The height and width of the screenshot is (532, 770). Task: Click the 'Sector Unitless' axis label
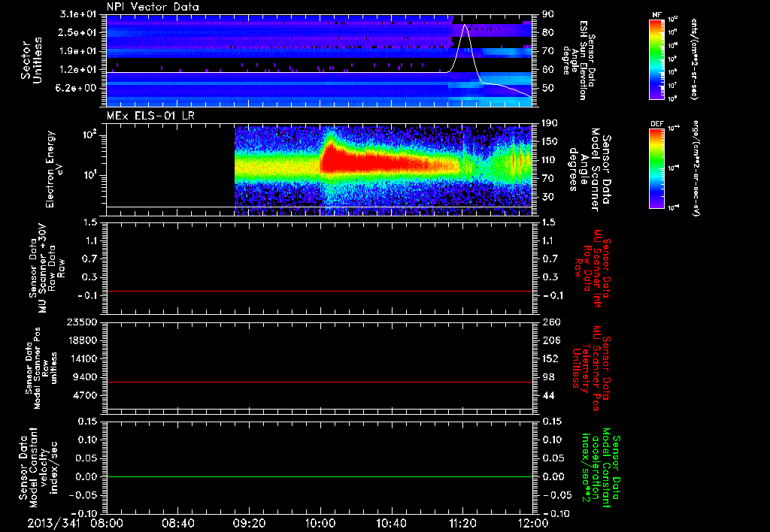point(32,60)
